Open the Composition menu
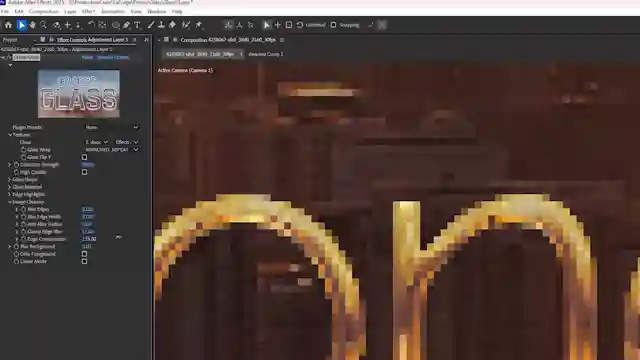The height and width of the screenshot is (360, 640). coord(44,12)
